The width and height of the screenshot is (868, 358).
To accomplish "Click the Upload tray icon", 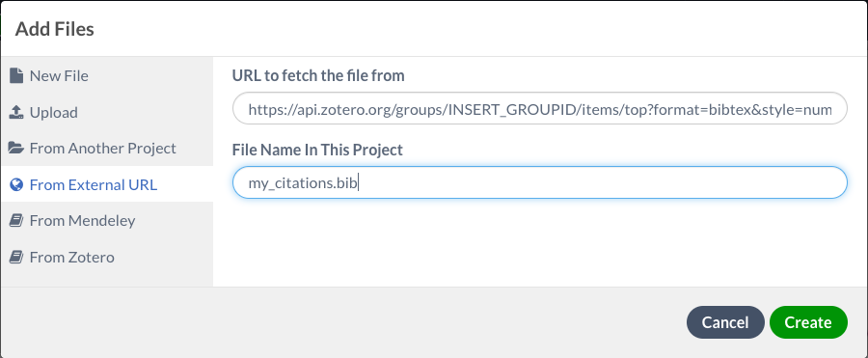I will (16, 112).
